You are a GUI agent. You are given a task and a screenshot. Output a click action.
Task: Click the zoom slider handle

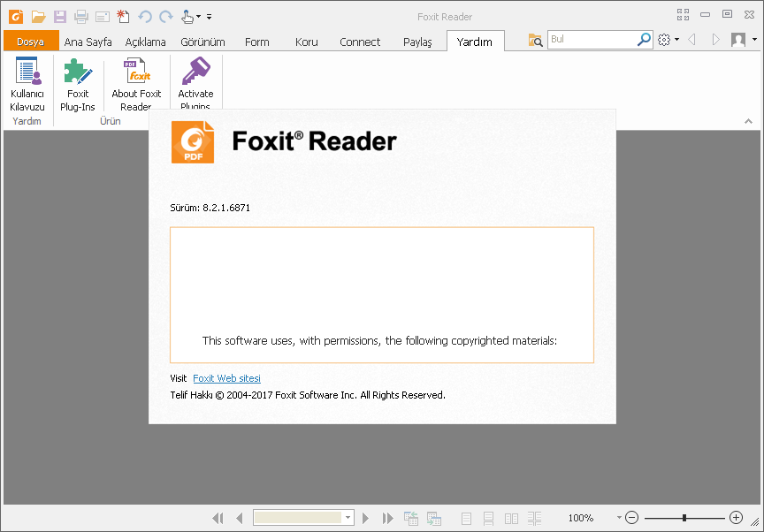pos(684,518)
